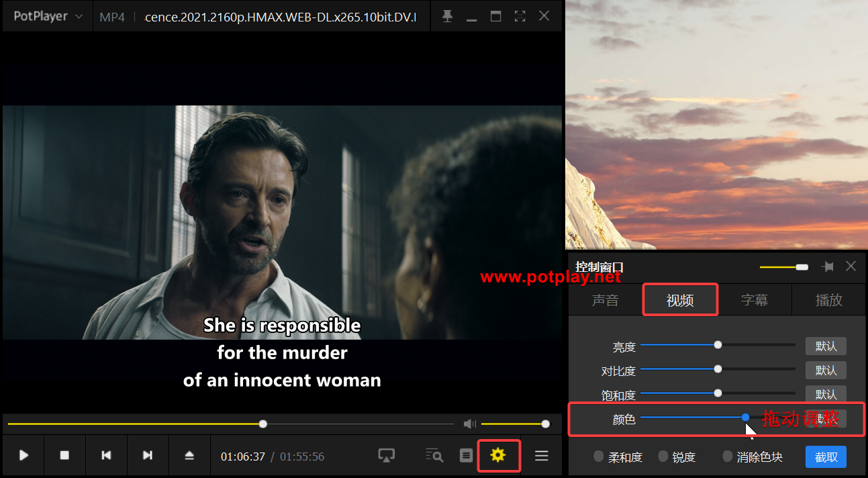This screenshot has width=868, height=478.
Task: Open the control panel gear icon
Action: point(497,455)
